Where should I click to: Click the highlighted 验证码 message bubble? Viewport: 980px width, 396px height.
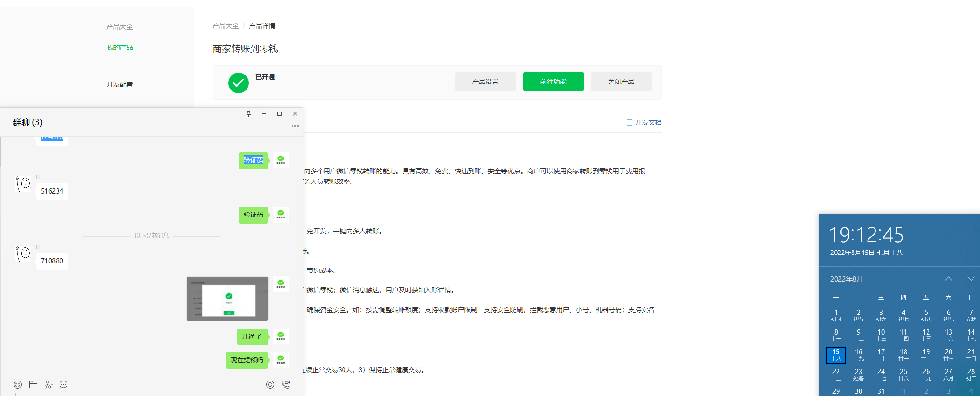pos(254,160)
